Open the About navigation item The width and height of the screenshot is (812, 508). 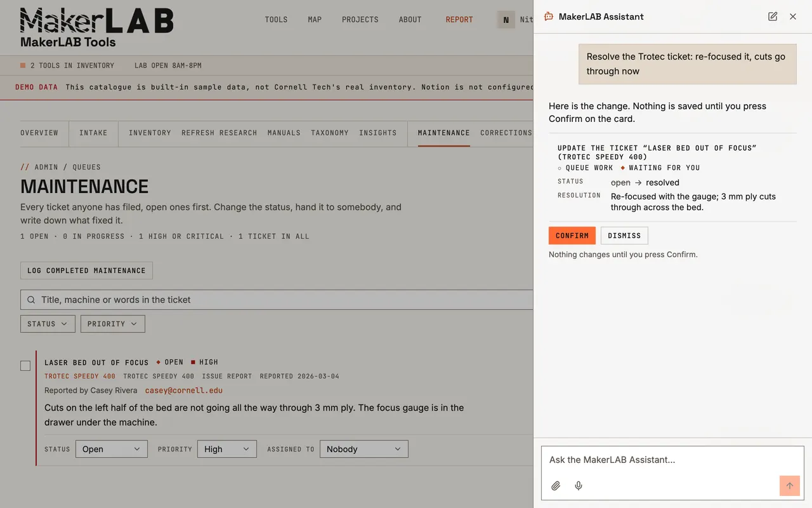(x=410, y=20)
